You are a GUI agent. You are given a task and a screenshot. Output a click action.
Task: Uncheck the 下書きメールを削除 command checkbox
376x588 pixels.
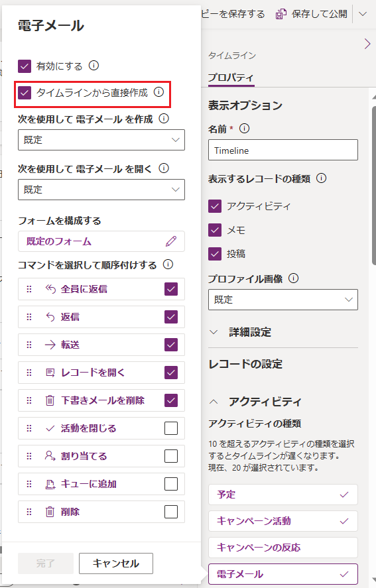pos(171,400)
